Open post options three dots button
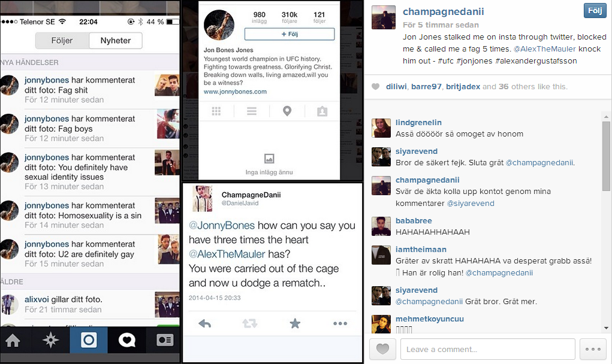612x364 pixels. [593, 349]
